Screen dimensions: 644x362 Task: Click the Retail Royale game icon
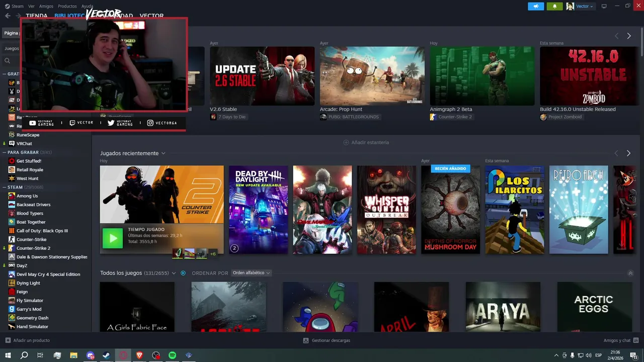pyautogui.click(x=12, y=169)
